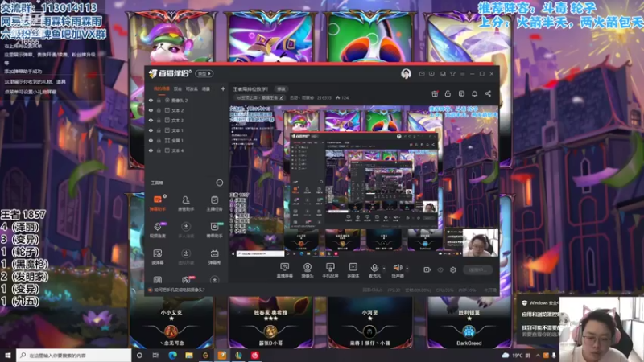Click the preview eye icon in bottom bar

[x=440, y=270]
